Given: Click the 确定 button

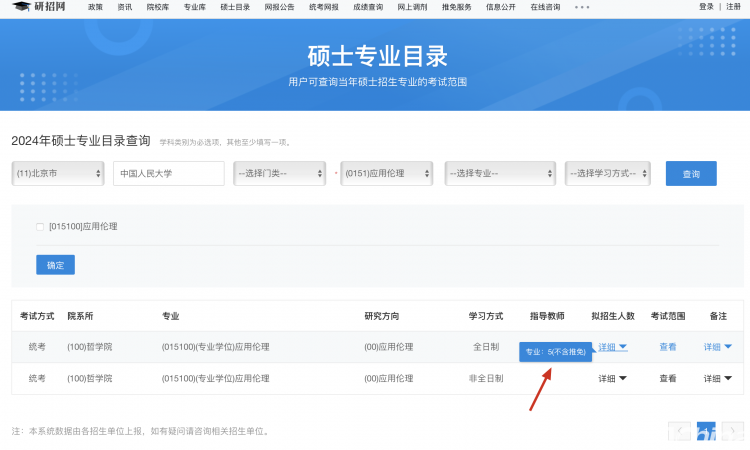Looking at the screenshot, I should [x=55, y=265].
